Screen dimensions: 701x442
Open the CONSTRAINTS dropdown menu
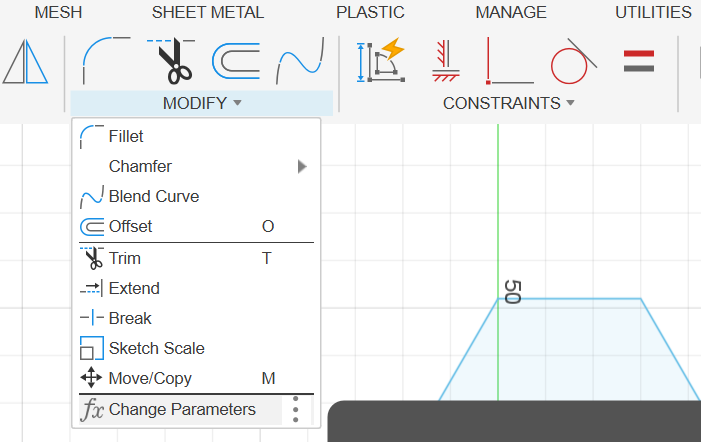(x=508, y=103)
